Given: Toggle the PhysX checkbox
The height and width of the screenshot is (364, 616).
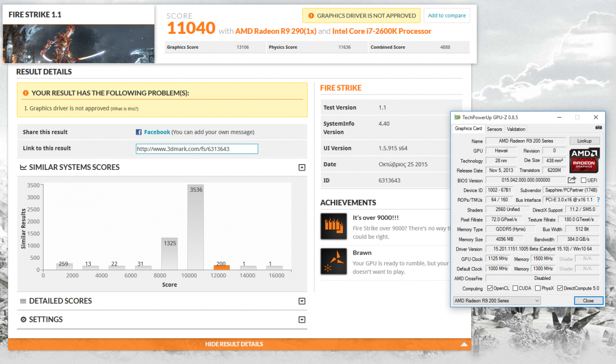Looking at the screenshot, I should (537, 289).
